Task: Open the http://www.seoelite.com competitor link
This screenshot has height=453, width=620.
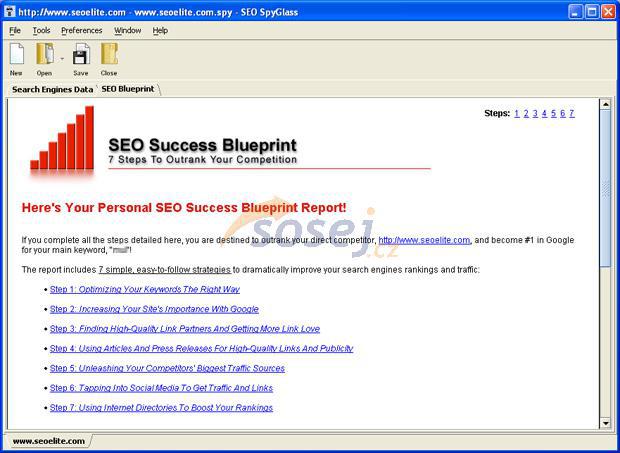Action: click(424, 240)
